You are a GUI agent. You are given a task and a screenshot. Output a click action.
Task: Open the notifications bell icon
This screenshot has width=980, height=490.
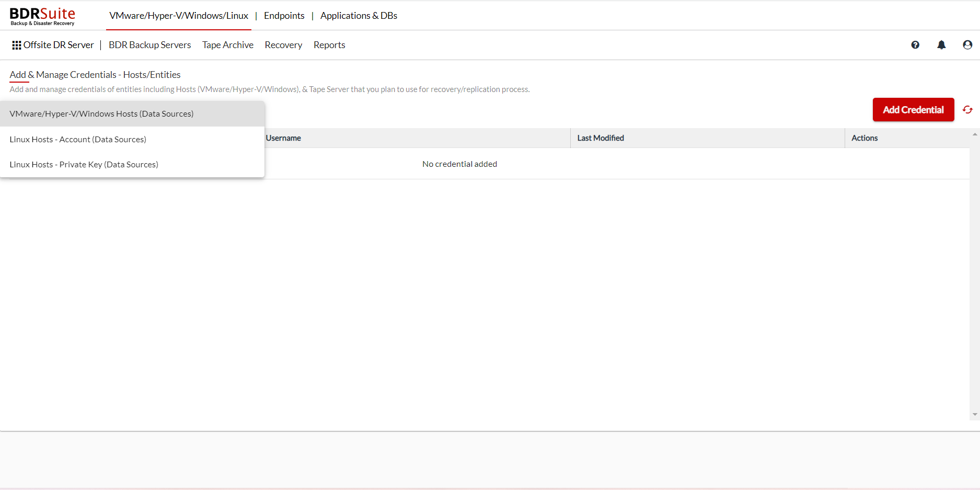click(x=941, y=45)
